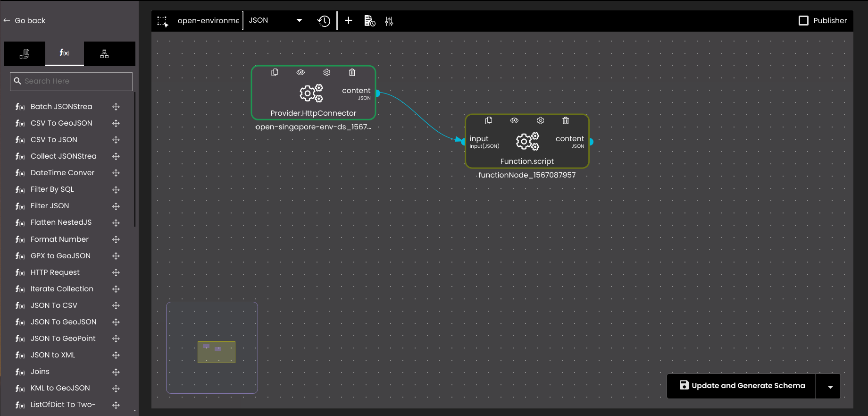This screenshot has width=868, height=416.
Task: Click move handle for Joins function
Action: coord(116,372)
